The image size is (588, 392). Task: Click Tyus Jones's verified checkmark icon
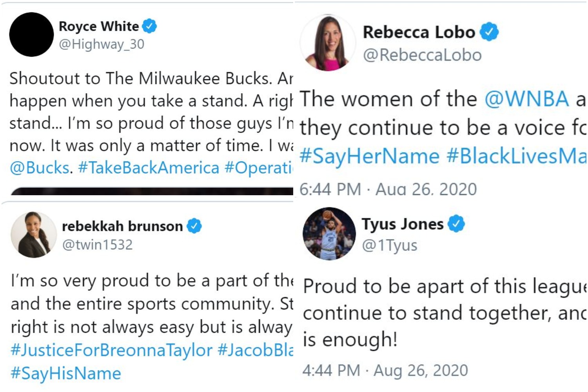point(456,223)
